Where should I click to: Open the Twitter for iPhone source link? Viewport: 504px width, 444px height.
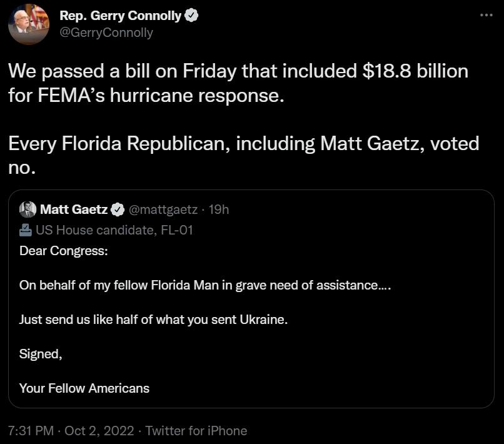(194, 431)
